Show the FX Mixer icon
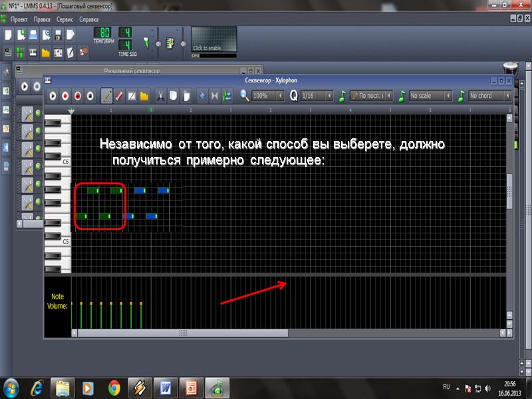The width and height of the screenshot is (532, 399). (58, 53)
